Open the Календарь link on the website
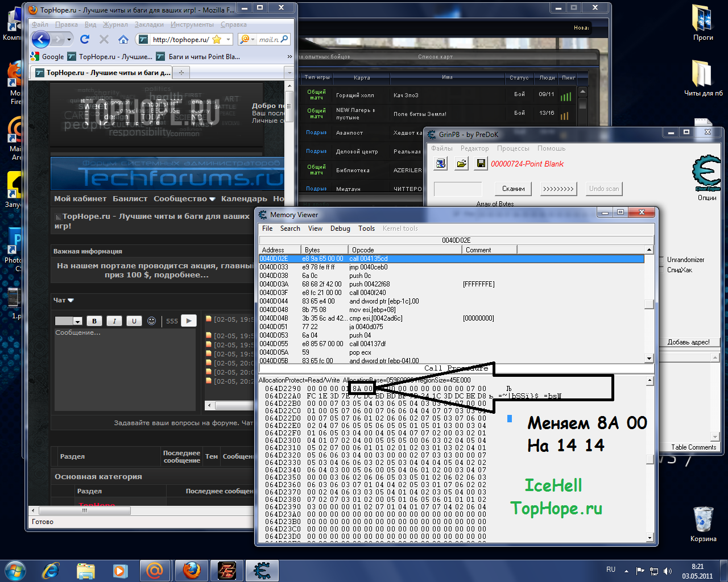The width and height of the screenshot is (728, 582). coord(244,198)
